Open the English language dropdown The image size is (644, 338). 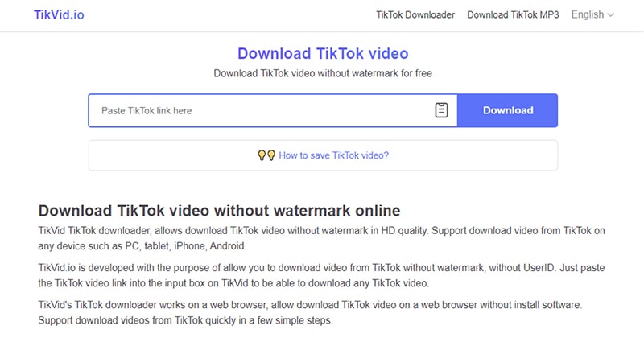(x=592, y=14)
